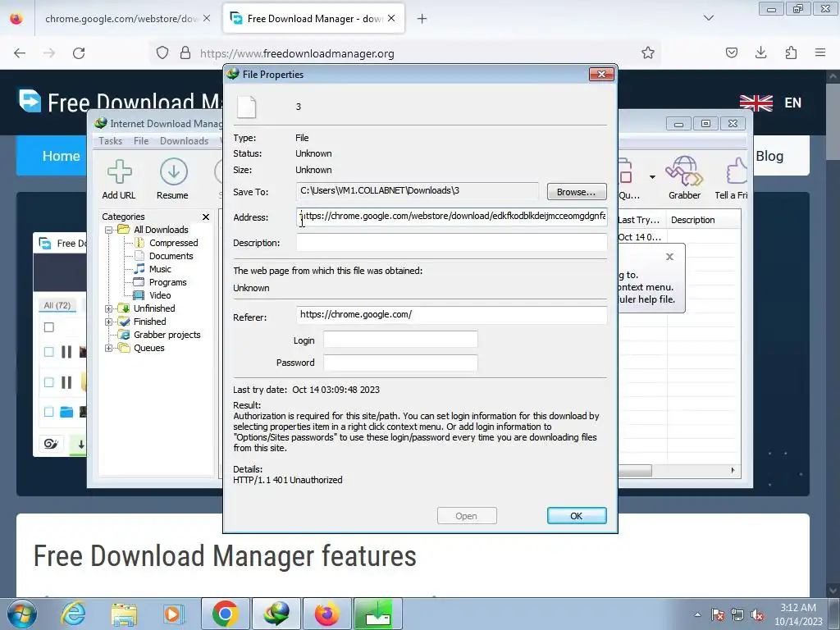
Task: Open the Grabber tool in IDM toolbar
Action: tap(683, 172)
